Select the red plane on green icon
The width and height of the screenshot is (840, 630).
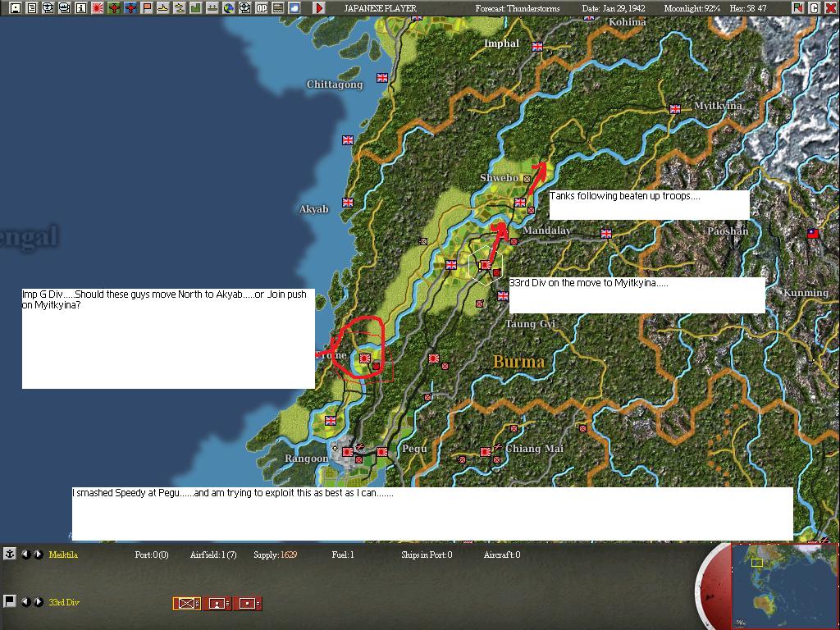[x=114, y=8]
